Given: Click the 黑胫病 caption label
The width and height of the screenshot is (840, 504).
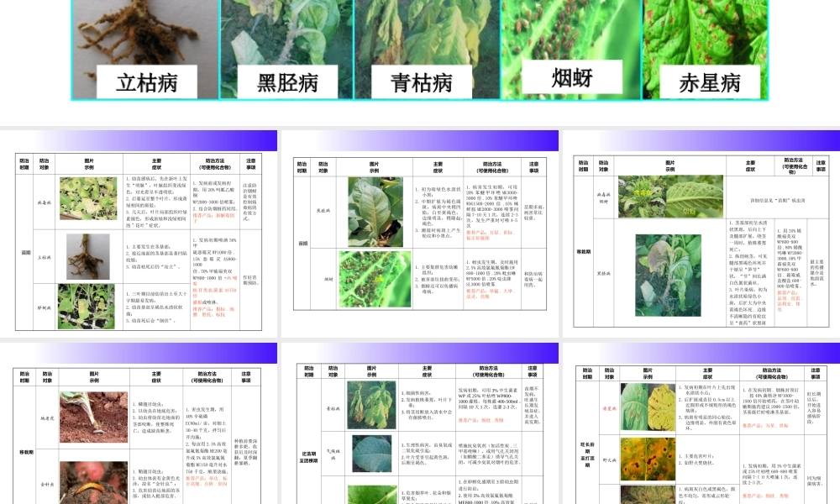Looking at the screenshot, I should tap(288, 82).
